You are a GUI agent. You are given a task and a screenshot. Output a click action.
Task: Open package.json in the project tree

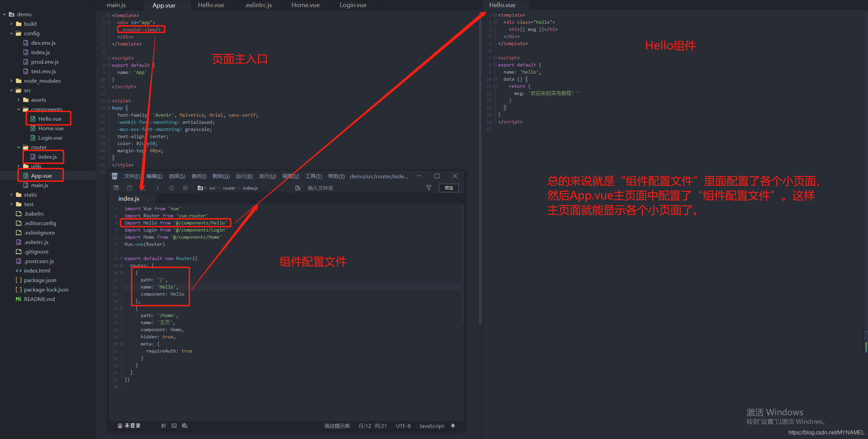[x=40, y=280]
